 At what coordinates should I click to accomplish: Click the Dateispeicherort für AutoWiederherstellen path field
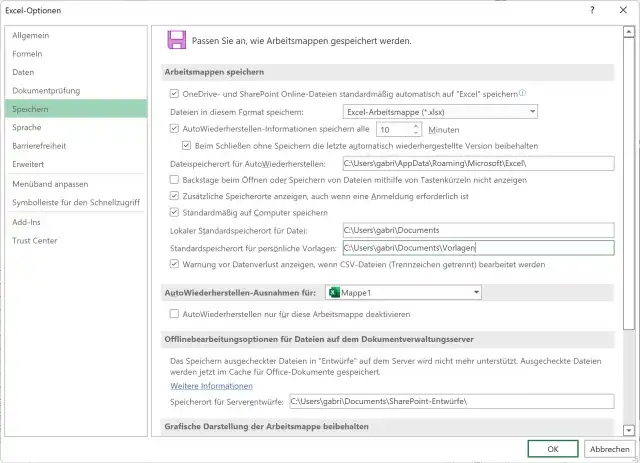(478, 163)
